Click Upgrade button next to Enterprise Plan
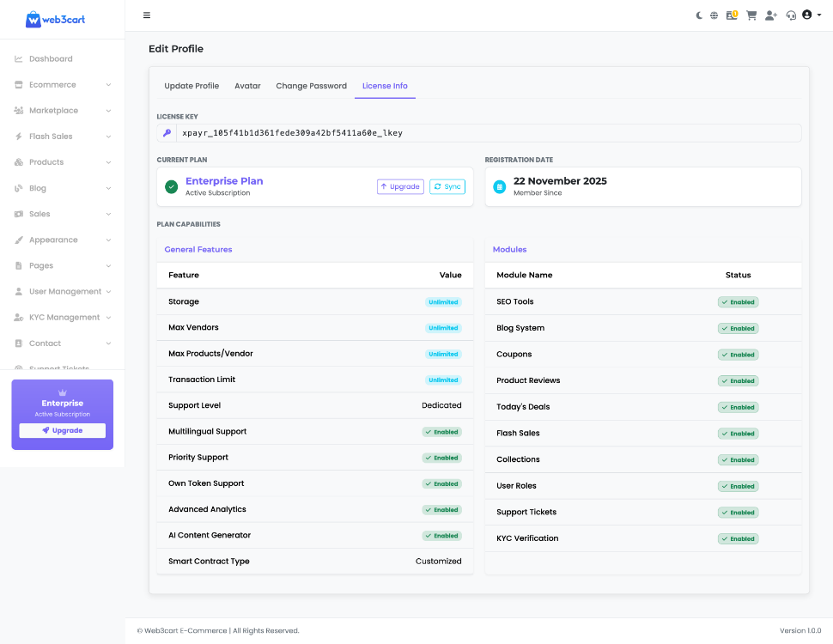The width and height of the screenshot is (833, 644). [400, 186]
